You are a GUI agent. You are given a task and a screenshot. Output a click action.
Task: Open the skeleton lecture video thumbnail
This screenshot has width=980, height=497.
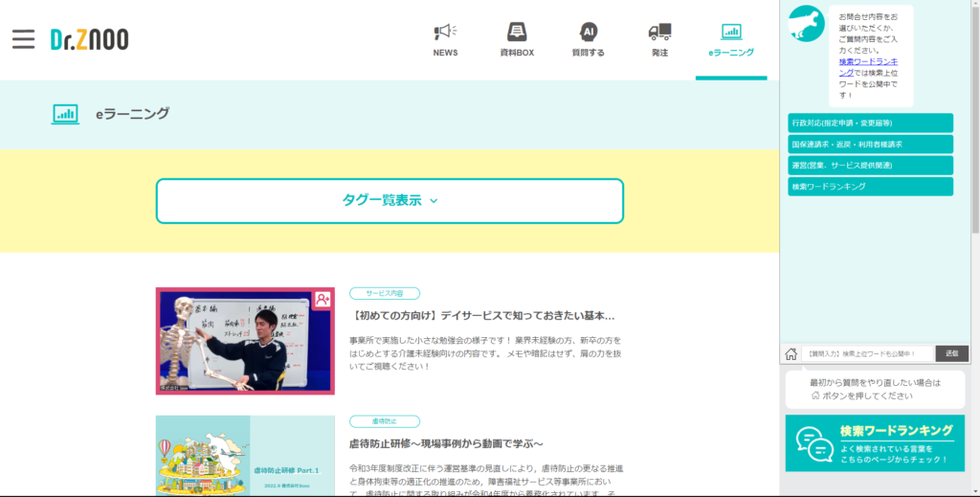[245, 341]
